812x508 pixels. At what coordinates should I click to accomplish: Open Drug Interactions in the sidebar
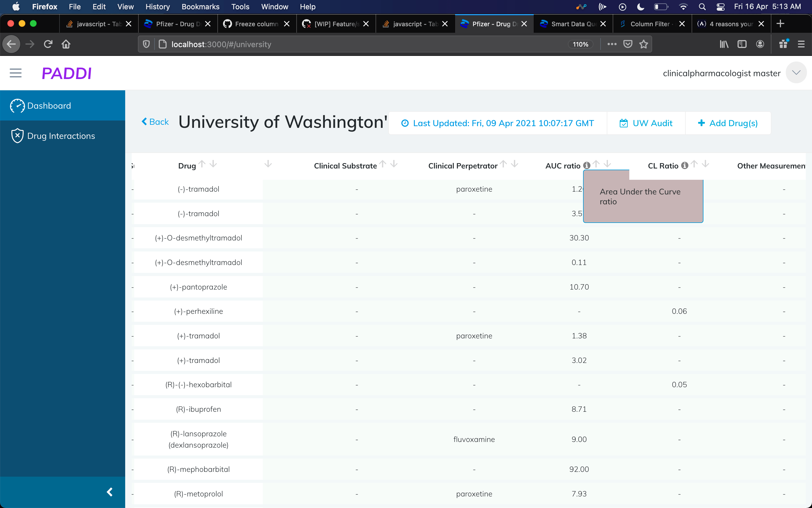coord(62,136)
